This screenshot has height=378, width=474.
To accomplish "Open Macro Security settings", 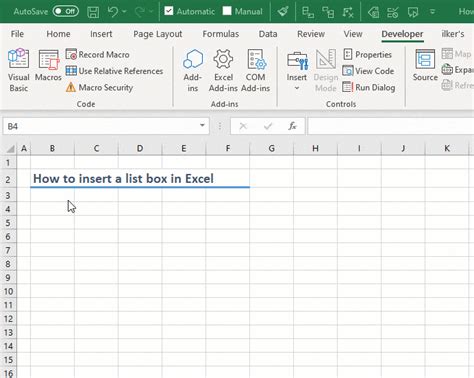I will (x=99, y=88).
